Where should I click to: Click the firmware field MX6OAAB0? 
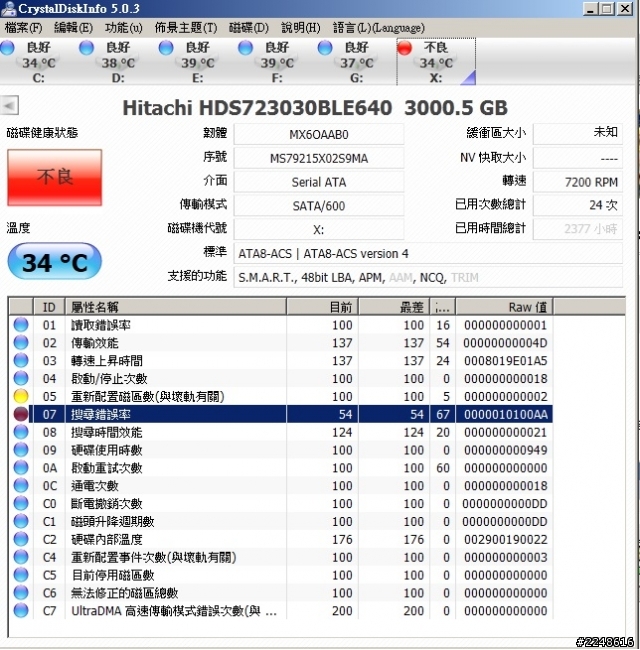[319, 134]
